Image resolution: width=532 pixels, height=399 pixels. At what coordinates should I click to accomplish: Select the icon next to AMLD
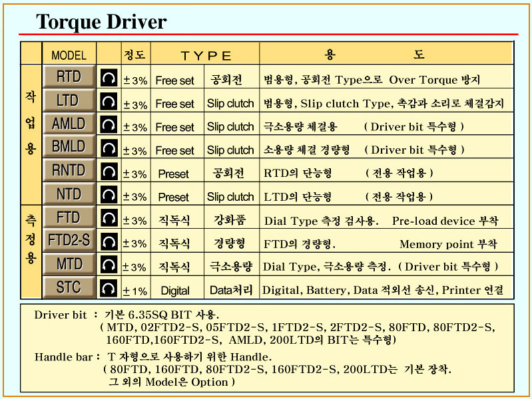[108, 125]
